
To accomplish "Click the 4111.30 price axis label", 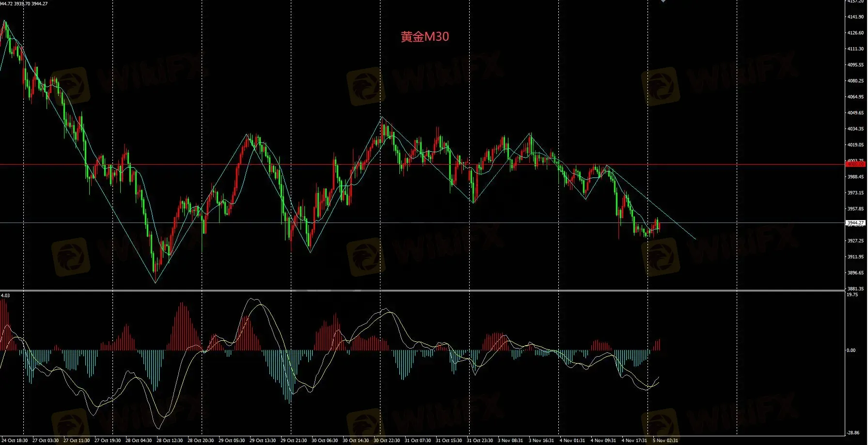I will click(x=855, y=49).
